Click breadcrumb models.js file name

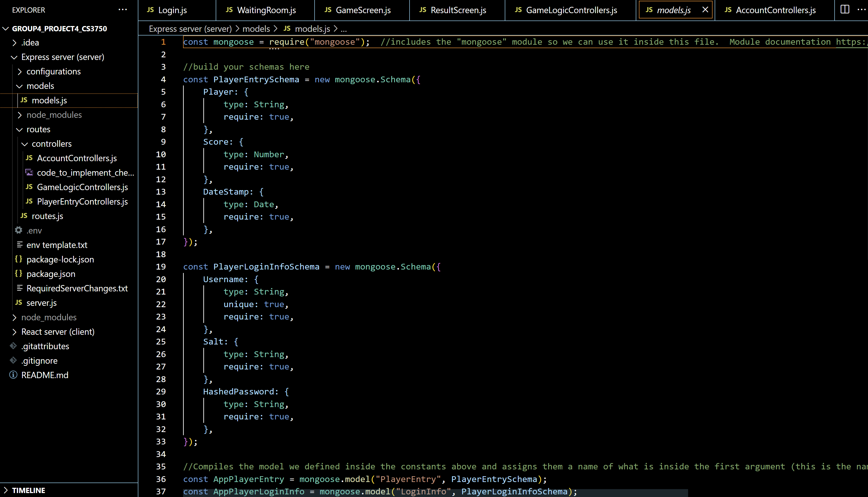312,29
